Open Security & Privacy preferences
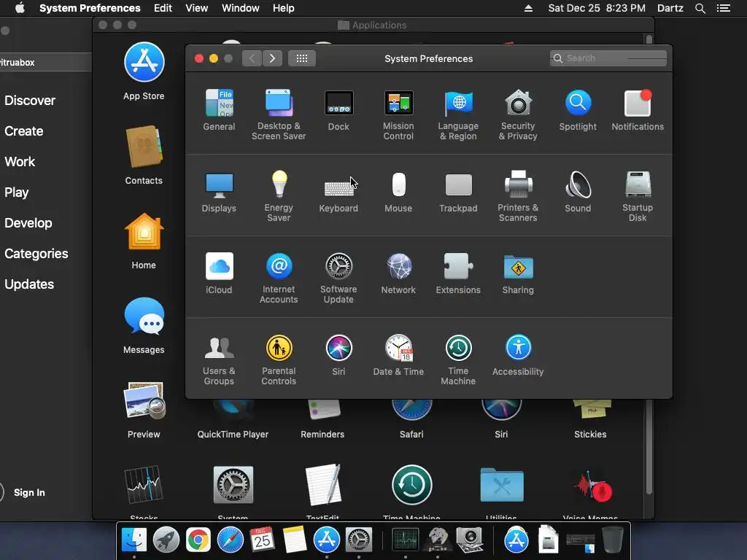Viewport: 747px width, 560px height. tap(518, 114)
